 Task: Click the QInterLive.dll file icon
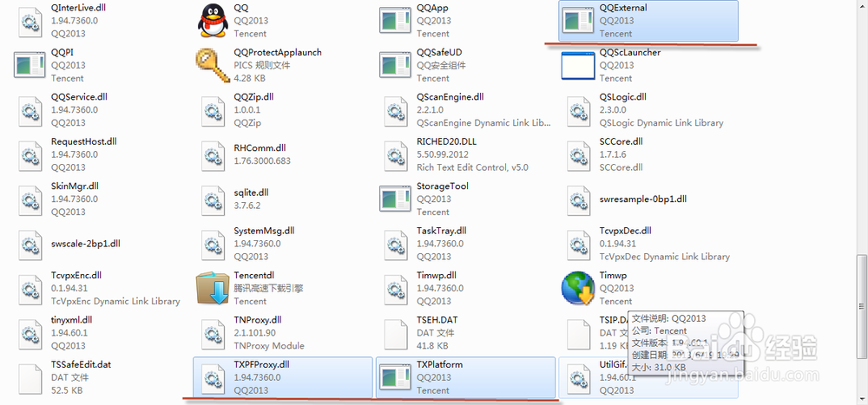(x=30, y=21)
